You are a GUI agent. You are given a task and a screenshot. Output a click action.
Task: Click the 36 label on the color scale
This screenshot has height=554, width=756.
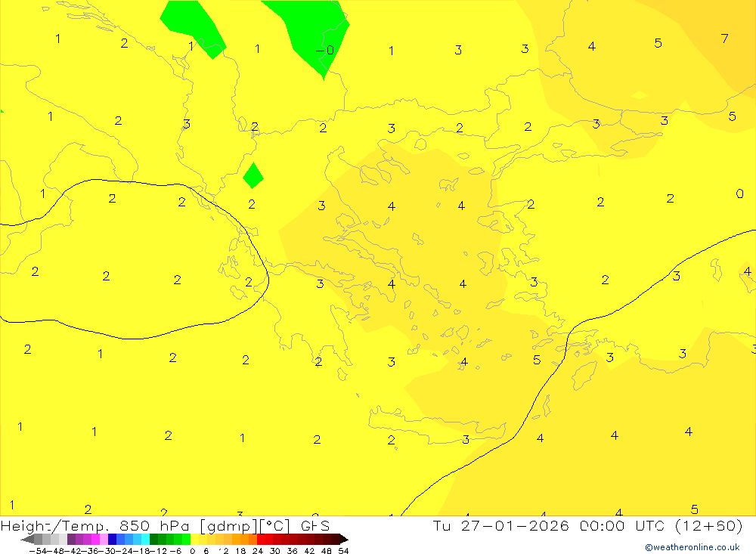pos(292,551)
